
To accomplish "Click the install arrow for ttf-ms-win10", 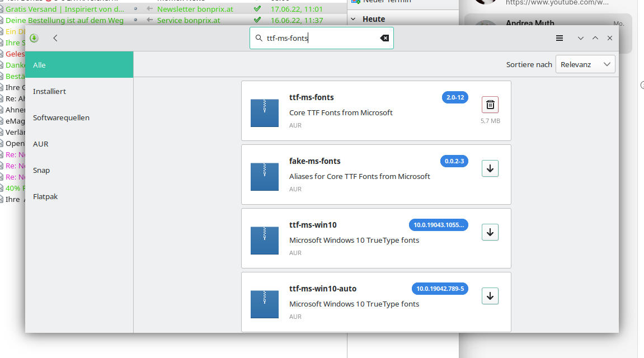I will point(490,232).
